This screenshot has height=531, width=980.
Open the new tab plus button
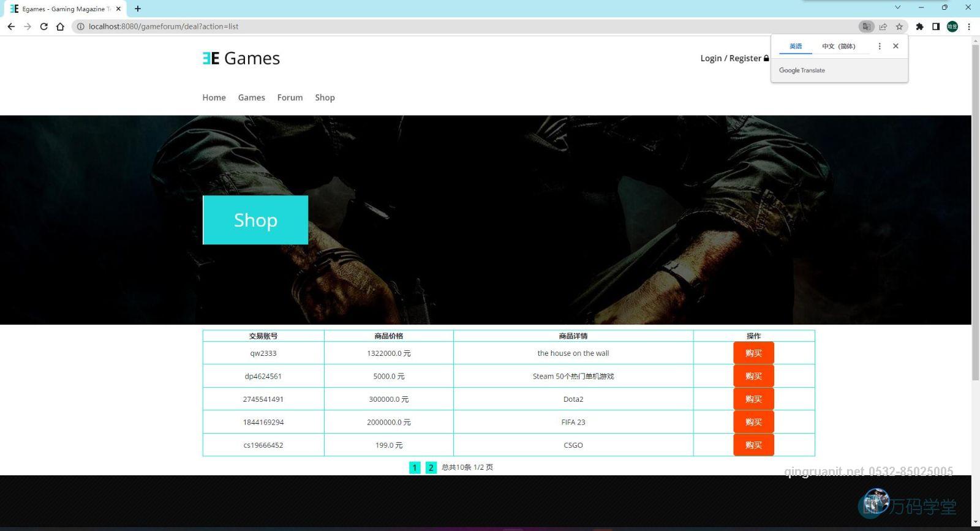[138, 9]
